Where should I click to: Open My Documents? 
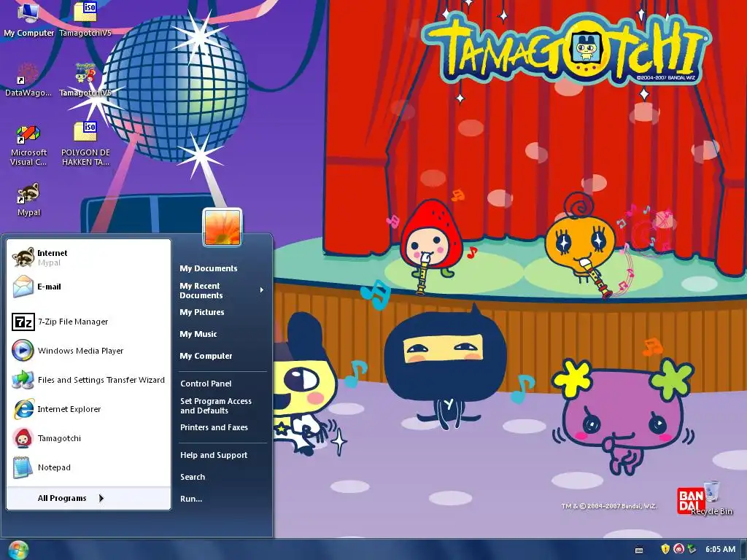click(x=222, y=268)
